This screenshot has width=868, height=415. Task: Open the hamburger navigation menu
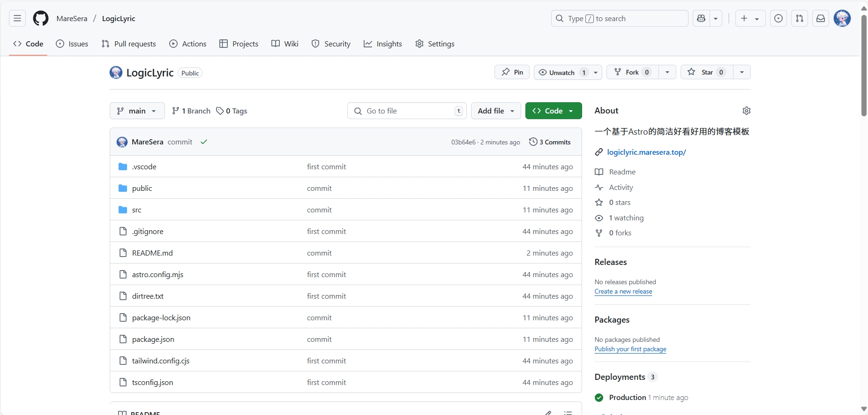[17, 18]
